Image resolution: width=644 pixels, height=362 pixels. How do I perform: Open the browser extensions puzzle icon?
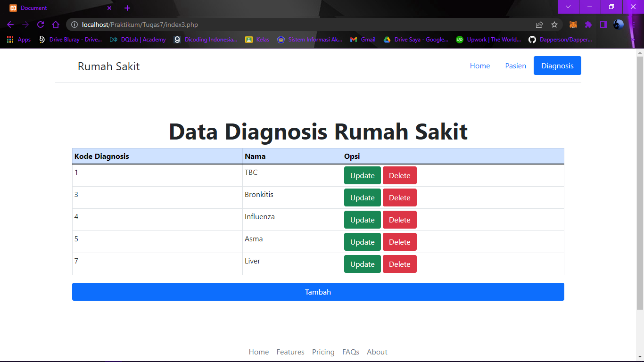[588, 25]
